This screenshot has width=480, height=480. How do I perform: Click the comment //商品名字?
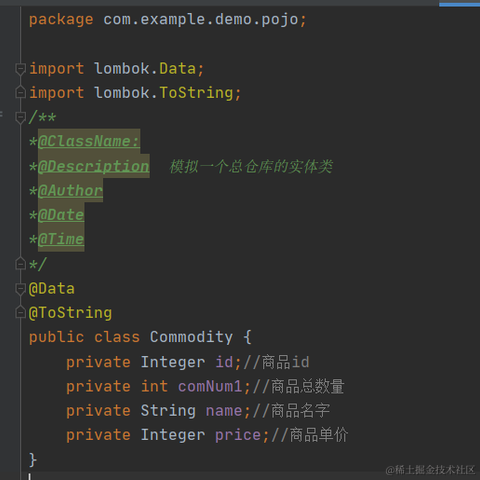click(x=291, y=411)
